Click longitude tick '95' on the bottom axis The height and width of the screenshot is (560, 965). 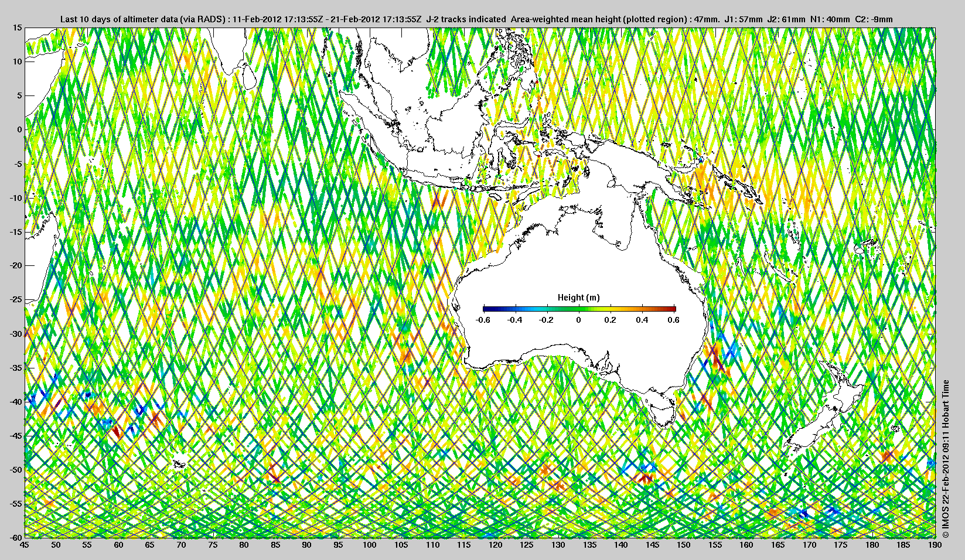click(x=338, y=545)
